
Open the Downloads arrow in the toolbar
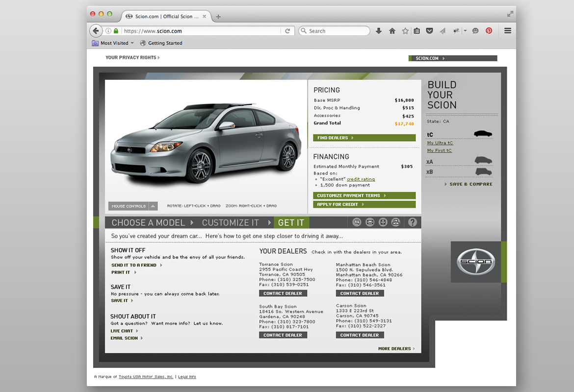pos(379,31)
